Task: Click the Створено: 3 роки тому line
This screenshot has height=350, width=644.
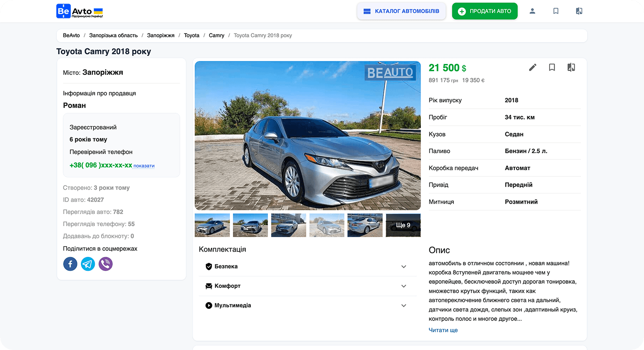Action: [97, 188]
